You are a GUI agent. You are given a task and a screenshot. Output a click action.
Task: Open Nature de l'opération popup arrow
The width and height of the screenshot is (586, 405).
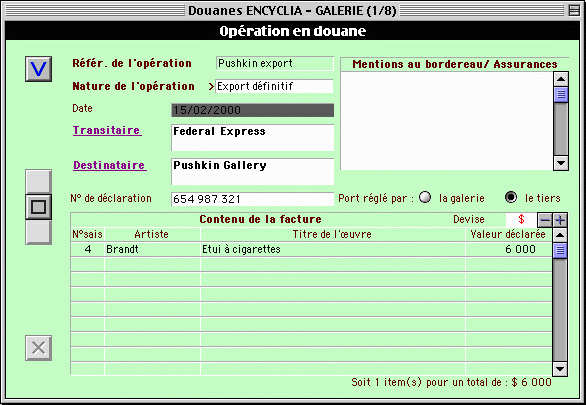pyautogui.click(x=211, y=86)
